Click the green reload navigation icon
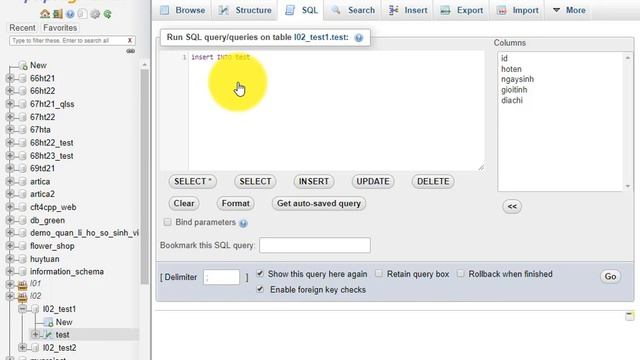Viewport: 640px width, 360px height. (107, 14)
